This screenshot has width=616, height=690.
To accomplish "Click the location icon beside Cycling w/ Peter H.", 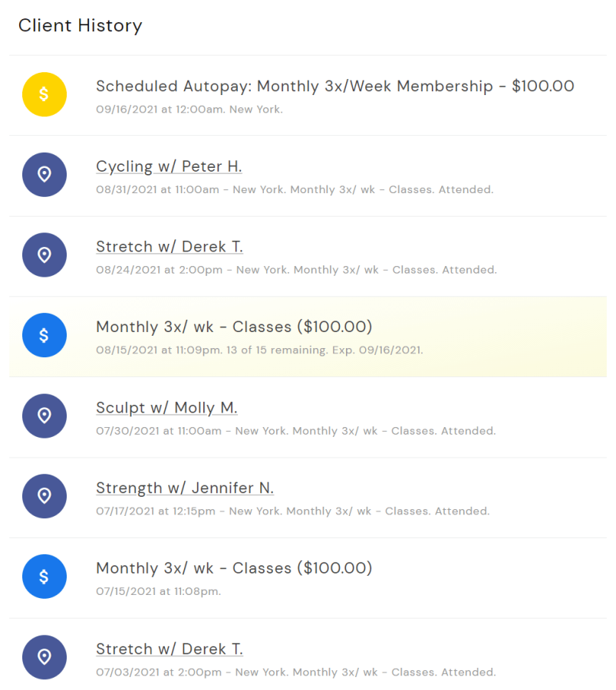I will point(44,175).
